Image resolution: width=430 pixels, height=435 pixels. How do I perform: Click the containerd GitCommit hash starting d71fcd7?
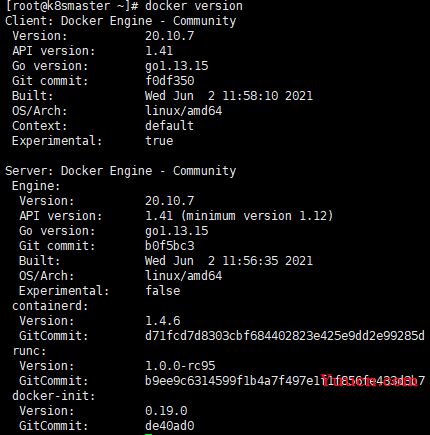(x=285, y=336)
